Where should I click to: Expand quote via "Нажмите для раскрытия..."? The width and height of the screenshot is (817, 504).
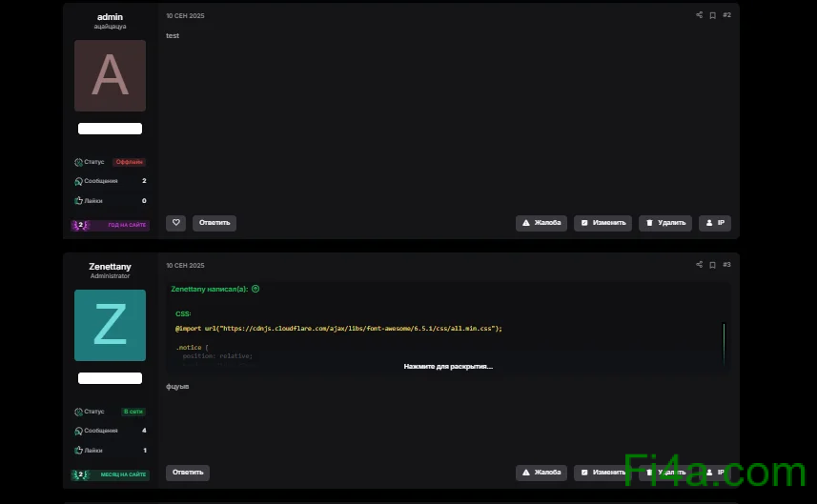[447, 366]
